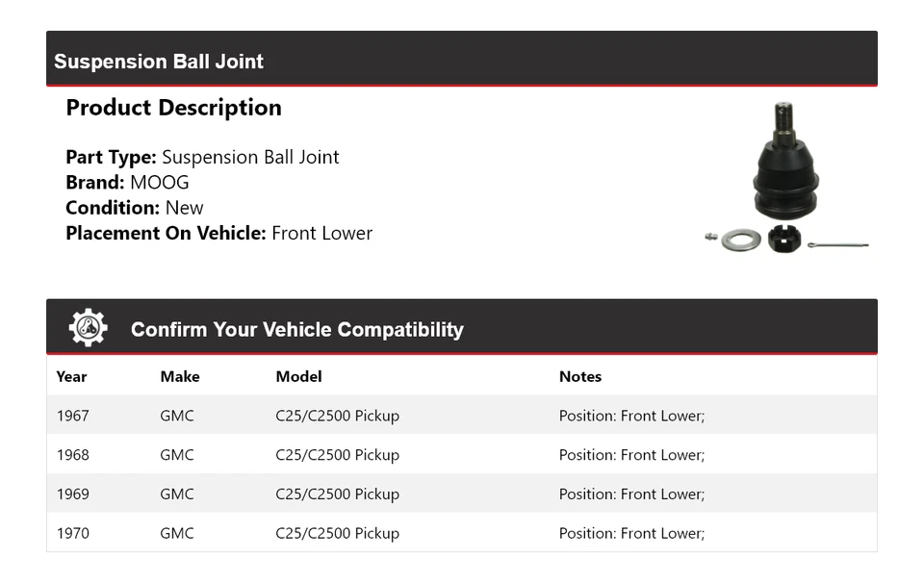This screenshot has width=924, height=583.
Task: Open the ball joint product image
Action: click(787, 178)
